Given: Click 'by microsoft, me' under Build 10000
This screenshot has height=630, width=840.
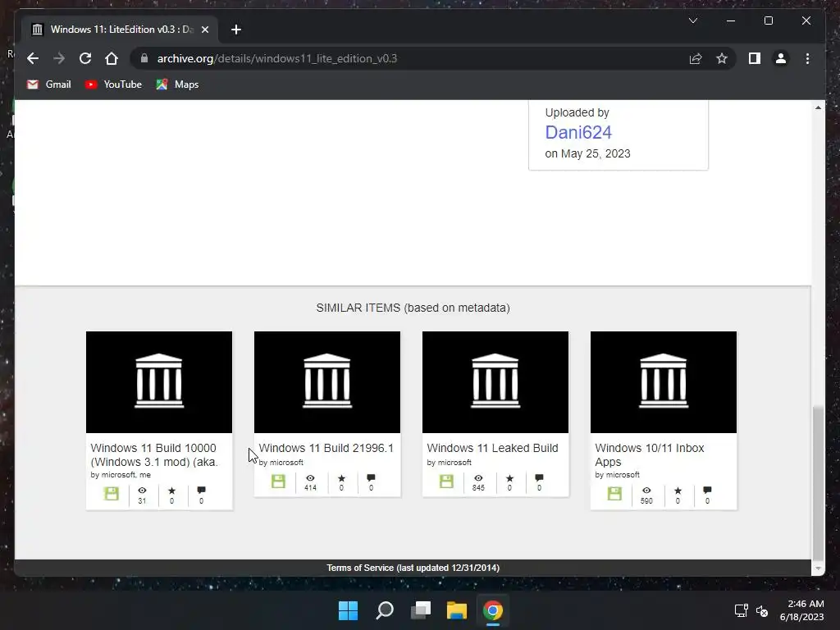Looking at the screenshot, I should [x=121, y=475].
